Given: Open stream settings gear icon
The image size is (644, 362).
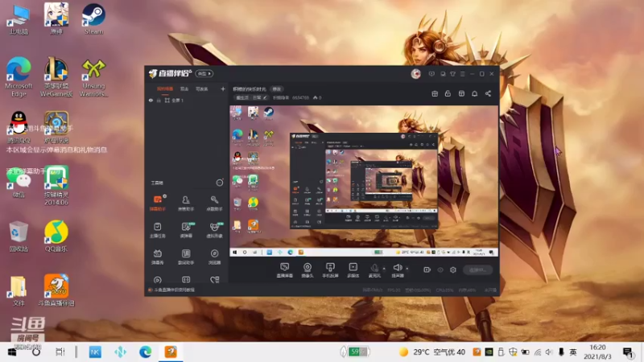Looking at the screenshot, I should point(453,269).
